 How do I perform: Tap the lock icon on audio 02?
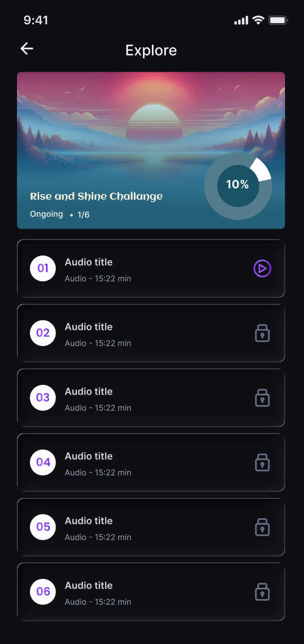(x=262, y=333)
